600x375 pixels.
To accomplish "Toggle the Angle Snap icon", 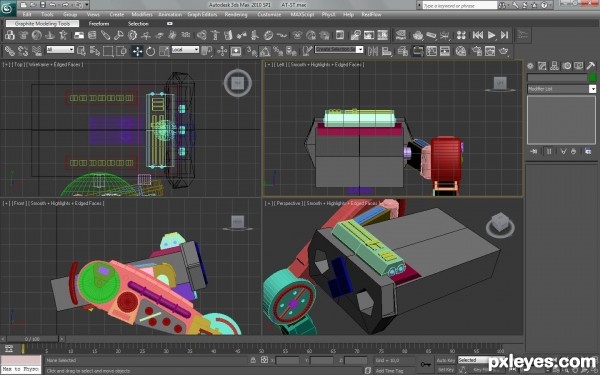I will point(264,51).
